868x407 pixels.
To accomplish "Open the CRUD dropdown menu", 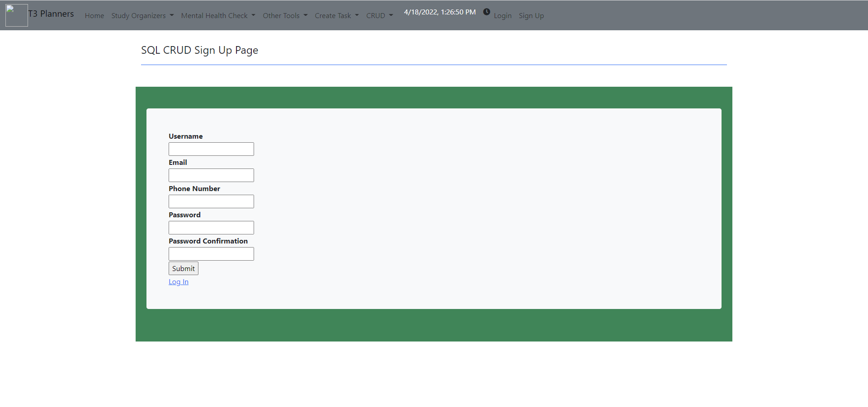I will [x=380, y=15].
